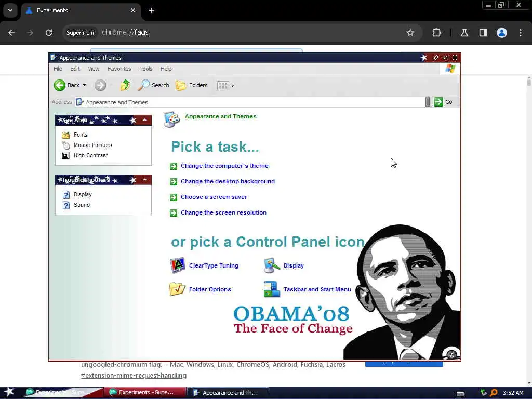Click the browser reload button

49,33
